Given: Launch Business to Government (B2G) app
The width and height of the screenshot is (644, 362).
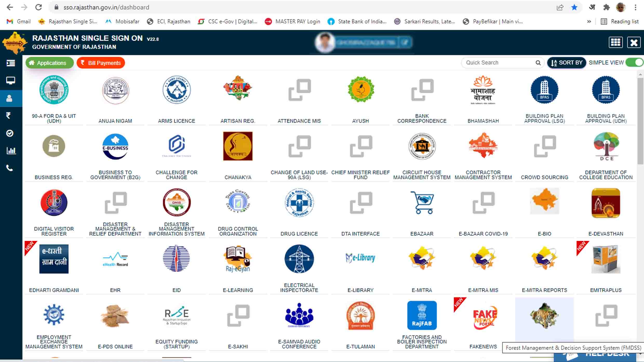Looking at the screenshot, I should pyautogui.click(x=115, y=146).
